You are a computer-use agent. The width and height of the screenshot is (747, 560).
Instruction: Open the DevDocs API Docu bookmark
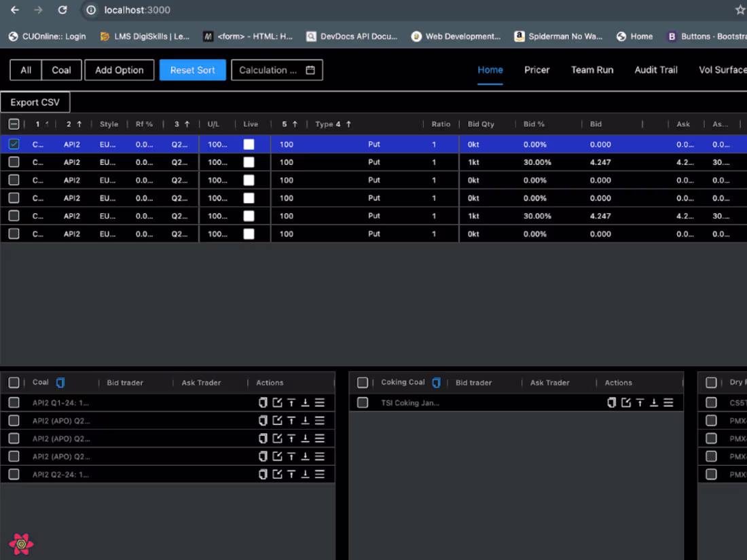pyautogui.click(x=352, y=36)
